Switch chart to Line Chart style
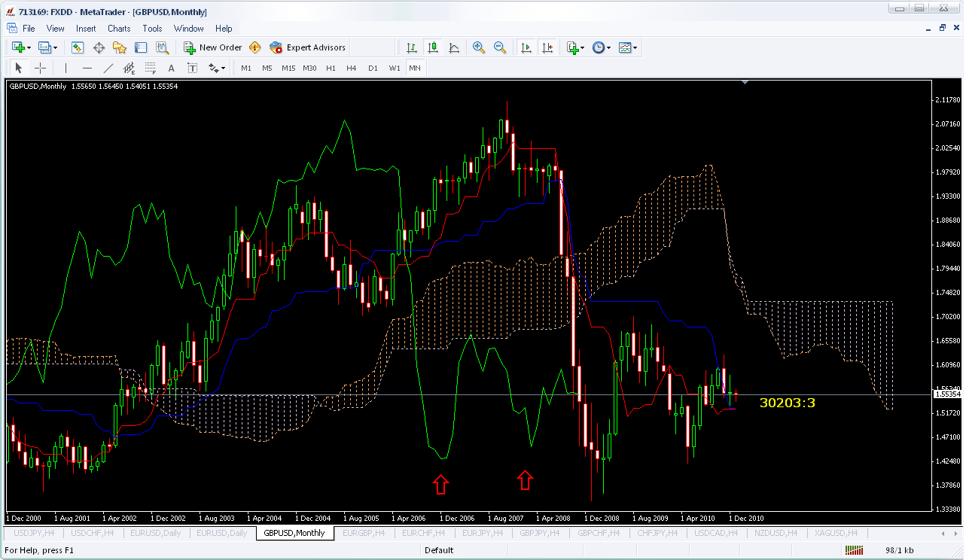 click(x=454, y=47)
